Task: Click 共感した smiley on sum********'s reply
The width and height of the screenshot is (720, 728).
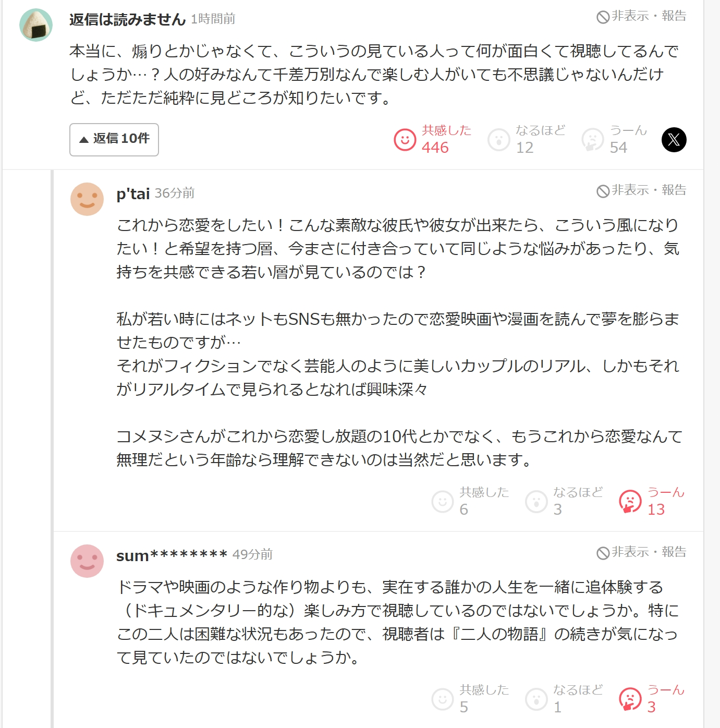Action: [x=443, y=699]
